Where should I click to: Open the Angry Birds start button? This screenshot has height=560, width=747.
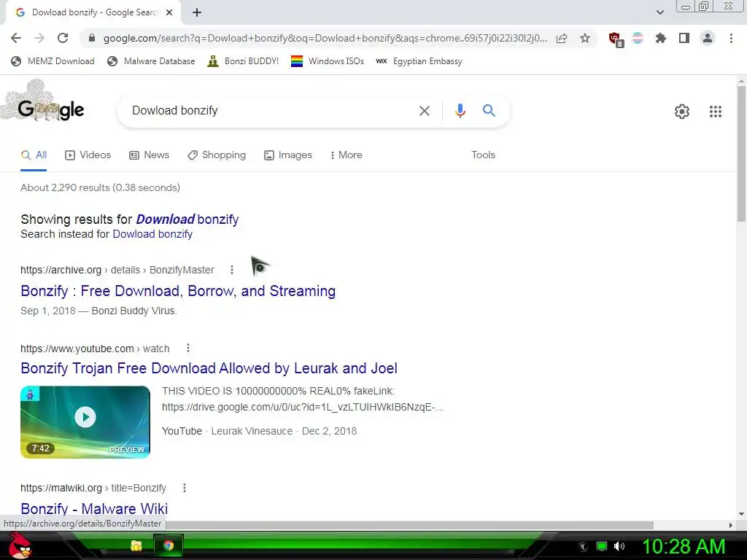pos(20,545)
